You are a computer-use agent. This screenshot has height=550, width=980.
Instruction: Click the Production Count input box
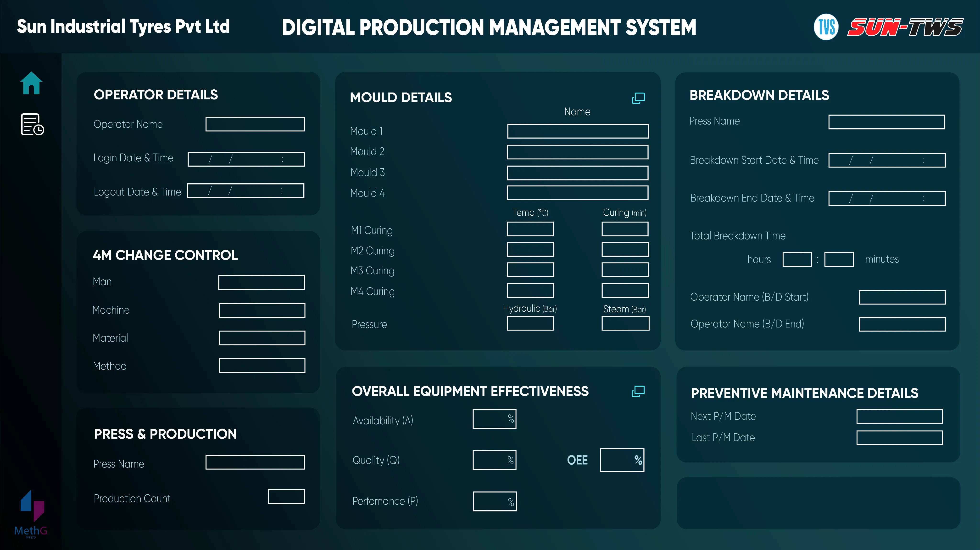click(286, 497)
